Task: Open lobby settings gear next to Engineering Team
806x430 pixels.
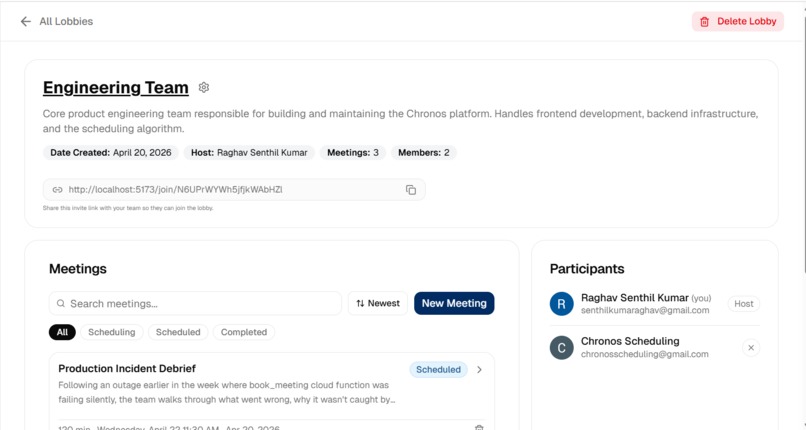Action: 204,87
